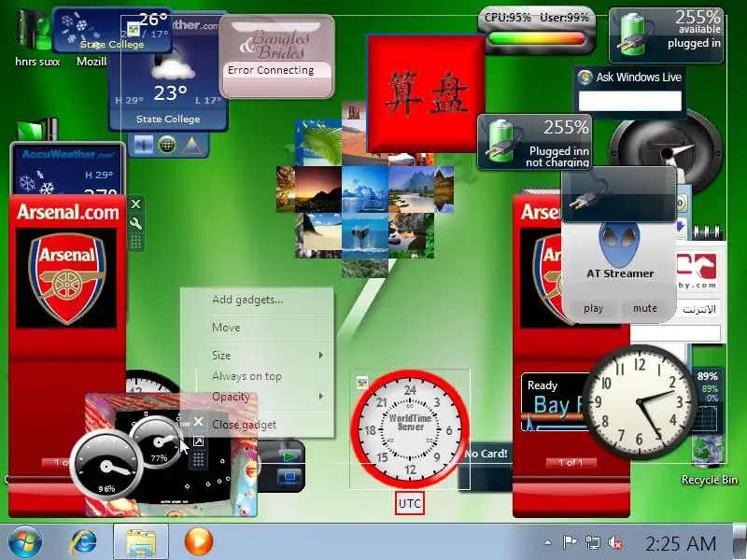Click green play arrow on media gadget
This screenshot has width=747, height=560.
click(x=289, y=456)
